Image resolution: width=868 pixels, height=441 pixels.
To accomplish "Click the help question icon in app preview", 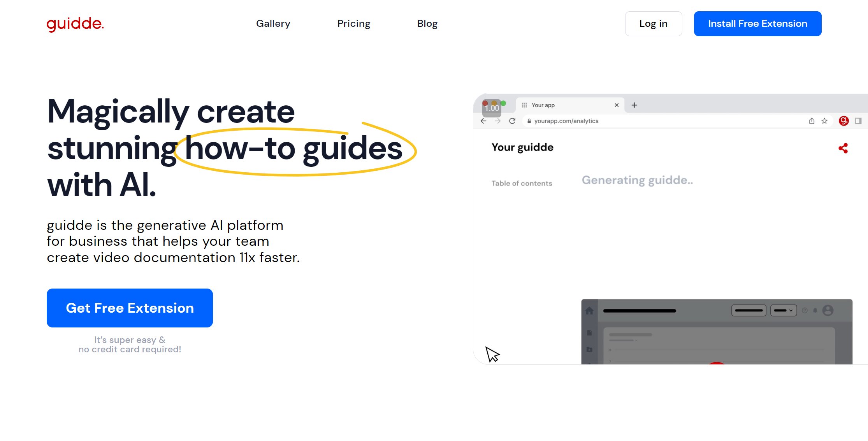I will tap(805, 310).
